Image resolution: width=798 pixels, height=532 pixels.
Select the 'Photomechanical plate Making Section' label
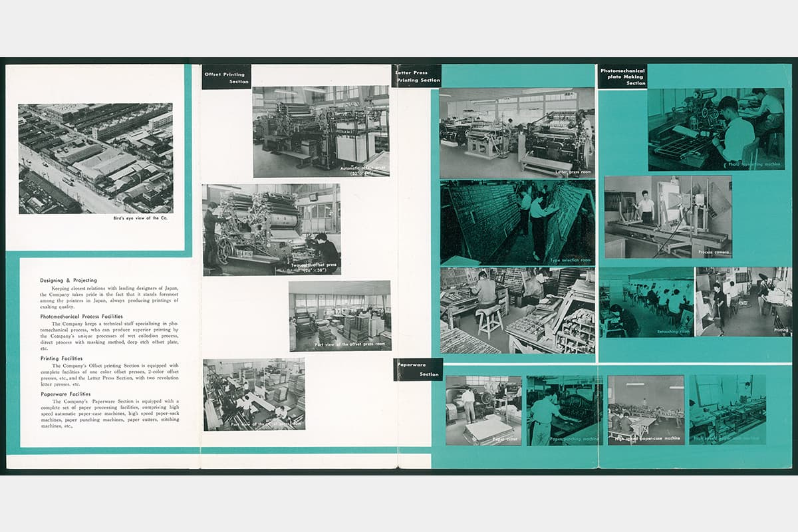pyautogui.click(x=622, y=76)
